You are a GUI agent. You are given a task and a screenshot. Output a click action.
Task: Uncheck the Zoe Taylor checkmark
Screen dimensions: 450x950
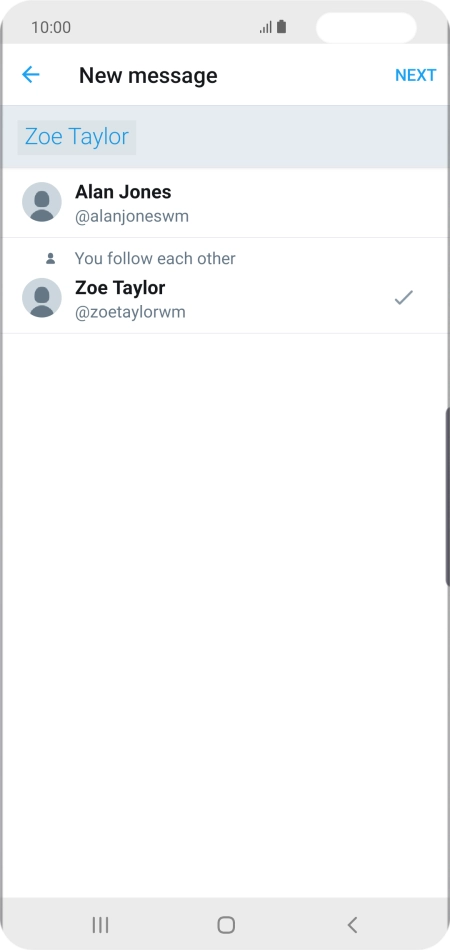tap(403, 297)
